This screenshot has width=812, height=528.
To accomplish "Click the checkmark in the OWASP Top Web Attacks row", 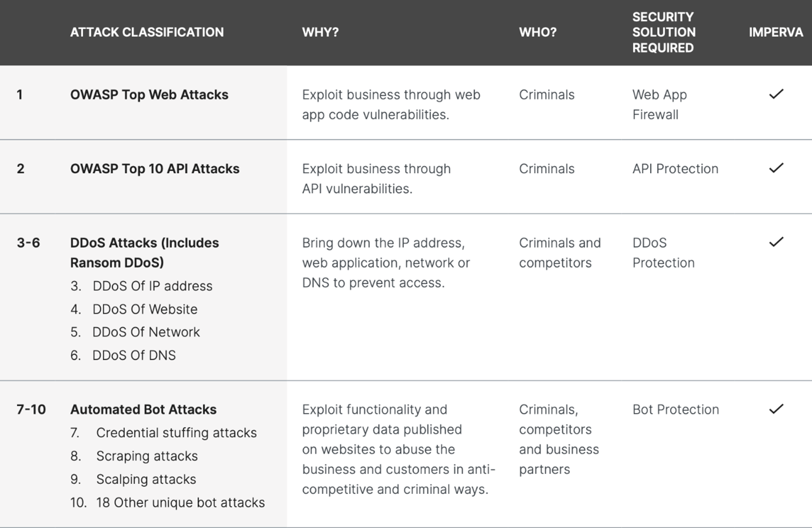I will click(x=776, y=94).
